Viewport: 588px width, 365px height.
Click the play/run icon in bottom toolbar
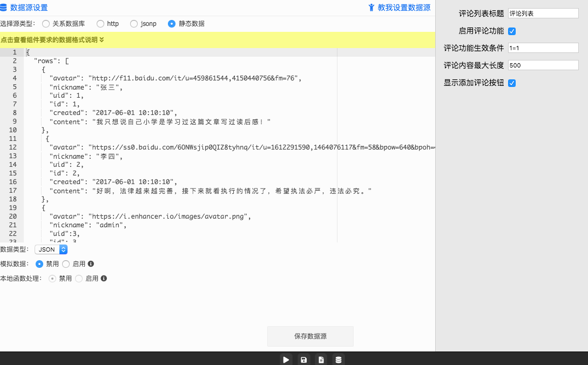pyautogui.click(x=286, y=360)
